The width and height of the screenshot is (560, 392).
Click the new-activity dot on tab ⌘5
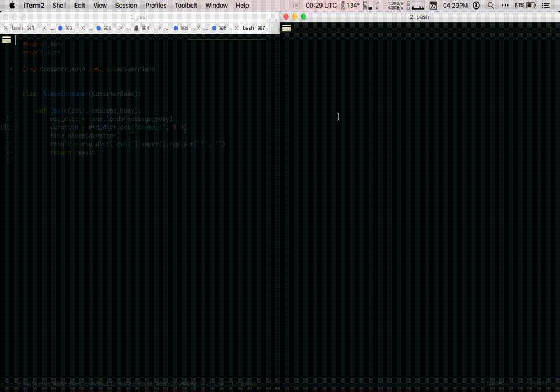tap(176, 28)
